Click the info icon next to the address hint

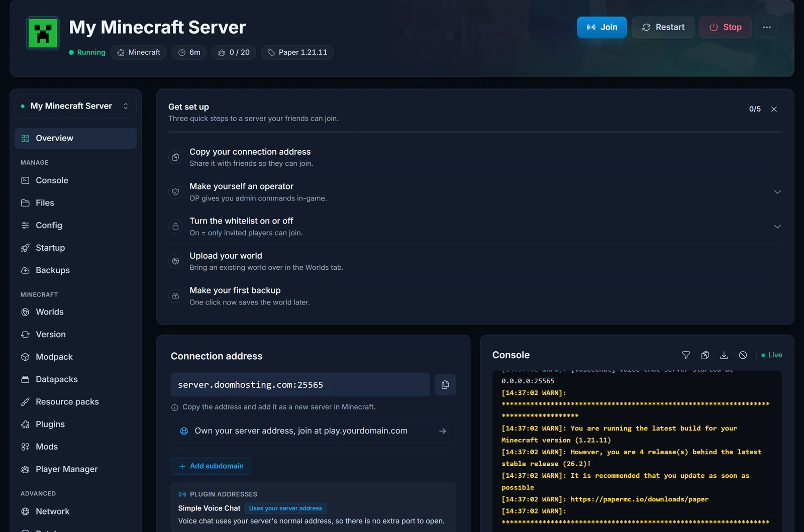[x=175, y=407]
